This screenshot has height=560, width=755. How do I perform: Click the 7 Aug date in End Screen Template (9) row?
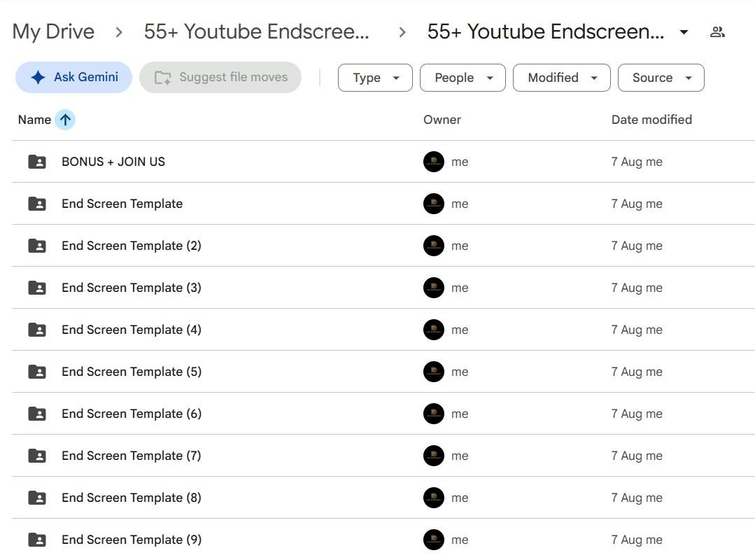637,540
